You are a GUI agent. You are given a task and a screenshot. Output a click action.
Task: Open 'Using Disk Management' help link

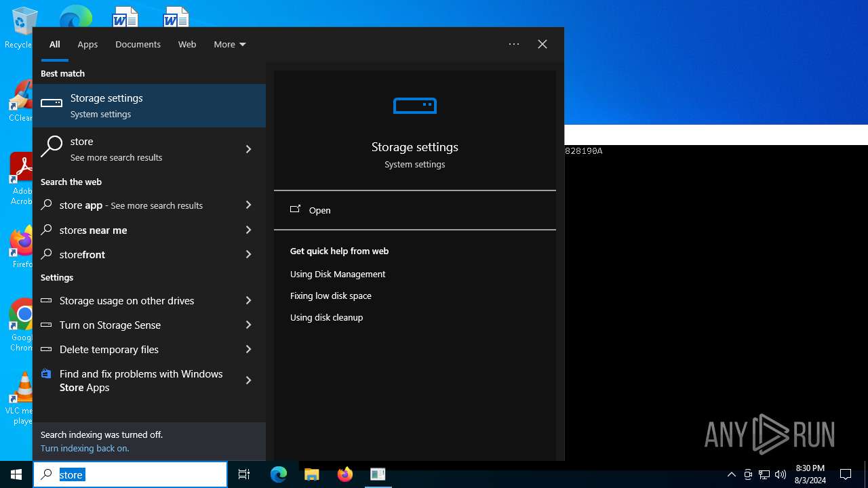338,274
